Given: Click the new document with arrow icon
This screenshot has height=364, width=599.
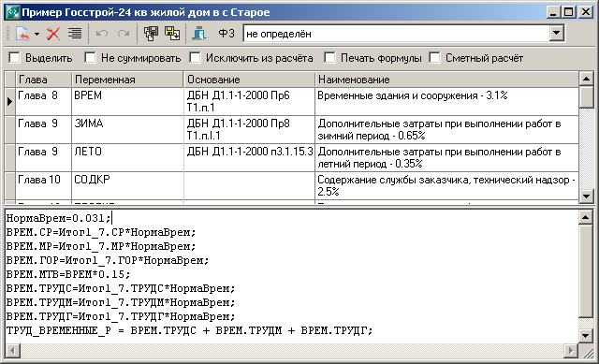Looking at the screenshot, I should click(x=22, y=34).
